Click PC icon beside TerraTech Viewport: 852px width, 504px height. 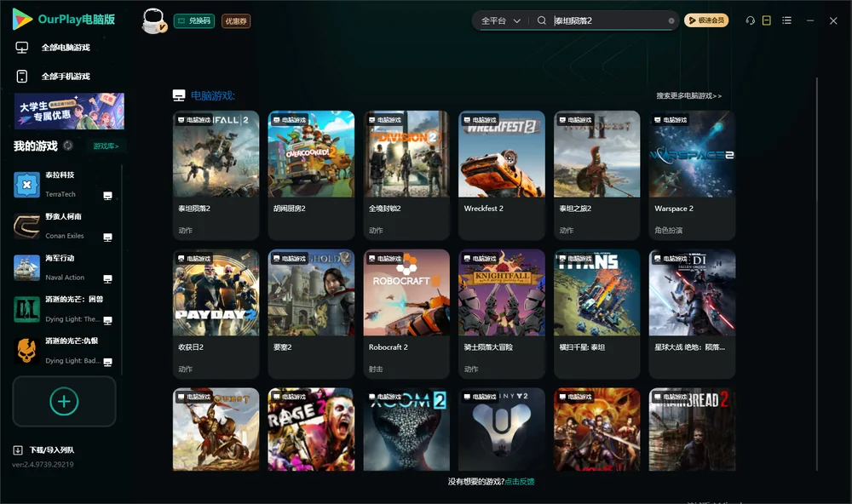[107, 196]
